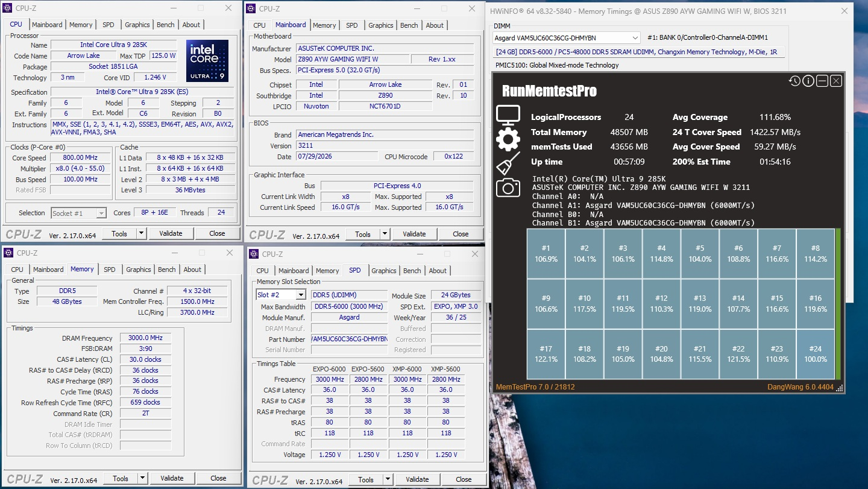The height and width of the screenshot is (489, 868).
Task: Click the SPD Ext. value EXPO, XMP 3.0
Action: pyautogui.click(x=456, y=306)
